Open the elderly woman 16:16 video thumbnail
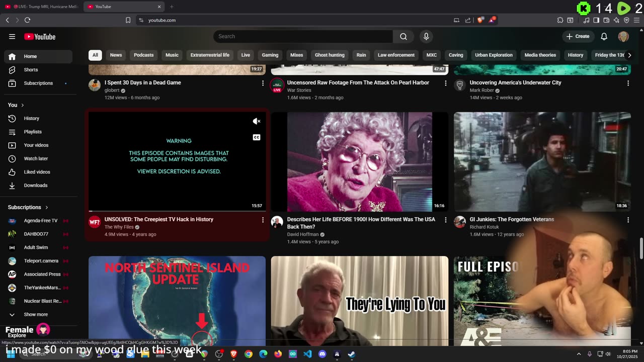644x362 pixels. coord(359,161)
